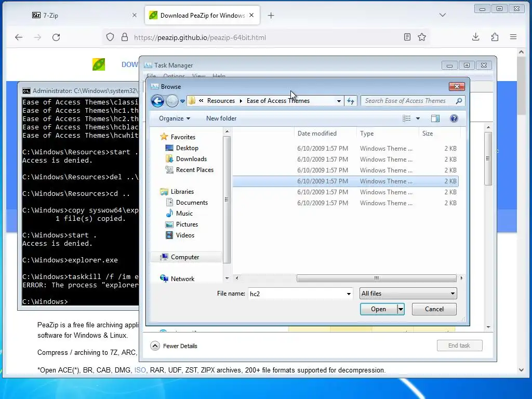This screenshot has height=399, width=532.
Task: Select the last Windows Theme file row
Action: coord(345,203)
